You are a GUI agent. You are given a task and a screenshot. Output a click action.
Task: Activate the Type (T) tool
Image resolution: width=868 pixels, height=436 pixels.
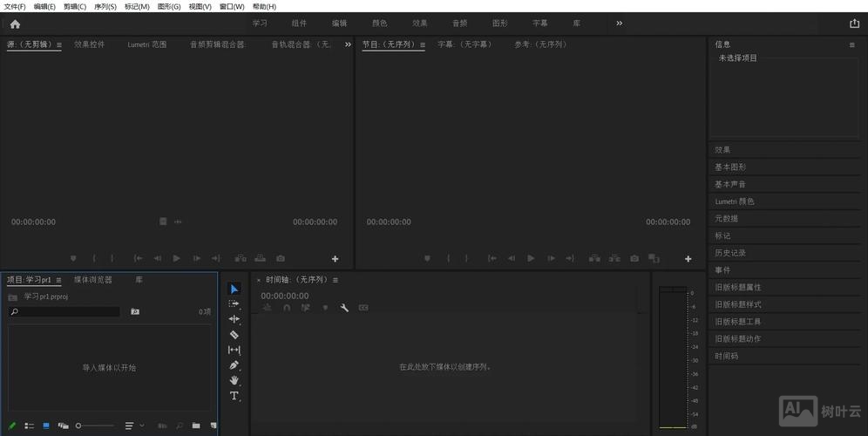click(x=234, y=396)
